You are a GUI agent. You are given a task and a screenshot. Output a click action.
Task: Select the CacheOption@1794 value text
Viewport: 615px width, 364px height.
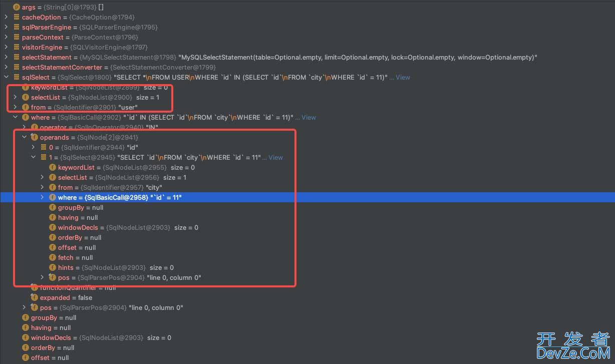coord(102,18)
